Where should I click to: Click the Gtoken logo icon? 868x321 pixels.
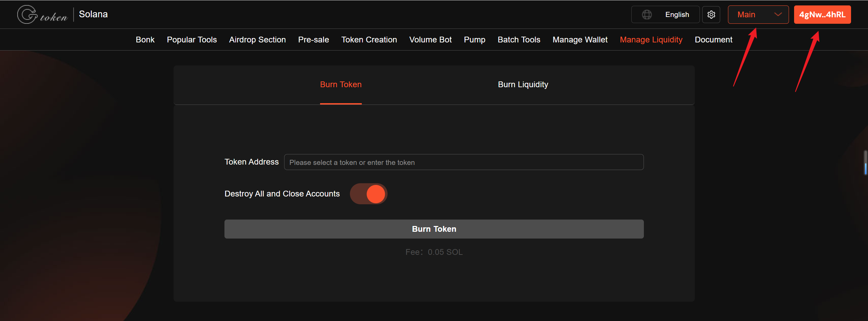28,15
